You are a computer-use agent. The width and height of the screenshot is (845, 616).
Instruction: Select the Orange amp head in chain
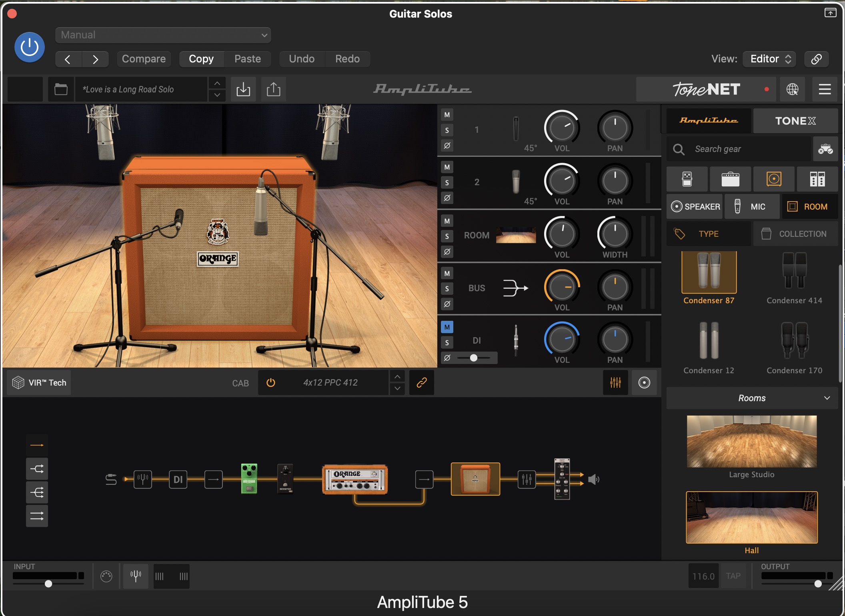pyautogui.click(x=355, y=479)
